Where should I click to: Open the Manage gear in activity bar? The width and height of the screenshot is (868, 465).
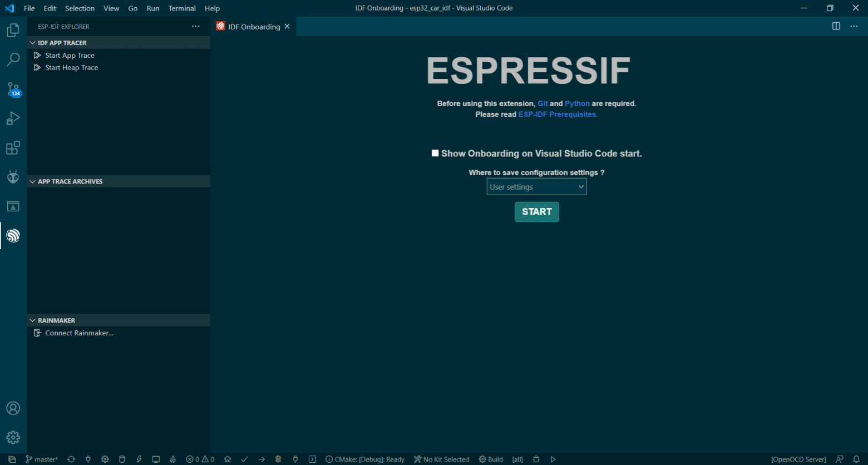point(13,437)
